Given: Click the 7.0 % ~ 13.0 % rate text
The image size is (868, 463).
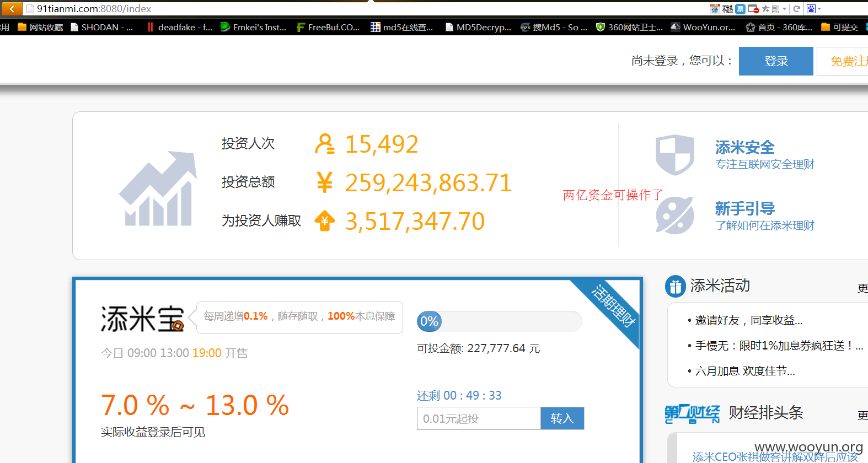Looking at the screenshot, I should [195, 405].
